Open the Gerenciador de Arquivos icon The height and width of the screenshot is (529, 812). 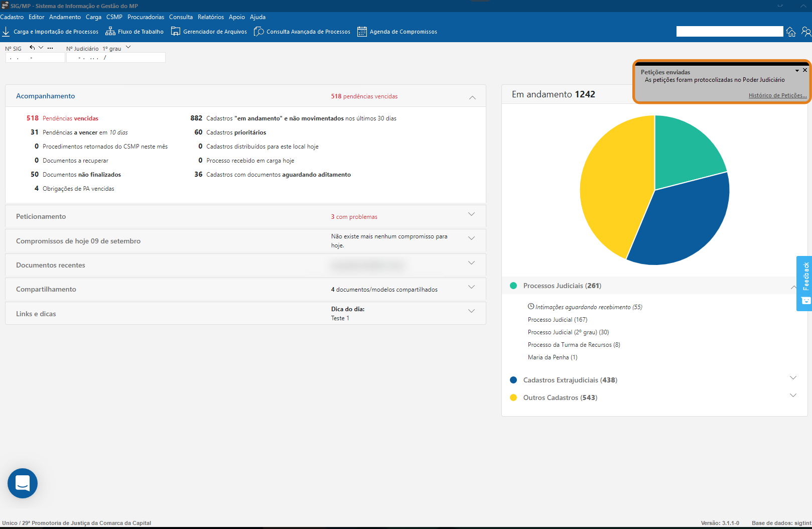(176, 32)
